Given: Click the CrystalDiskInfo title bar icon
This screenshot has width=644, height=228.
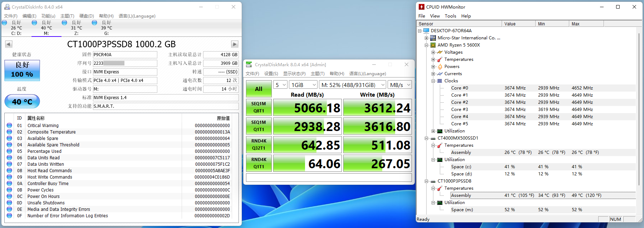Looking at the screenshot, I should [7, 7].
